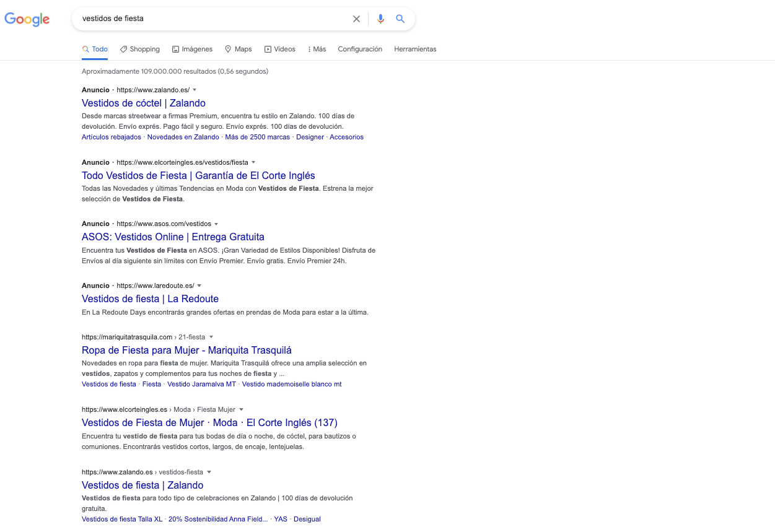The width and height of the screenshot is (775, 532).
Task: Open 'Vestidos de Fiesta de Mujer · Moda' result
Action: coord(209,422)
